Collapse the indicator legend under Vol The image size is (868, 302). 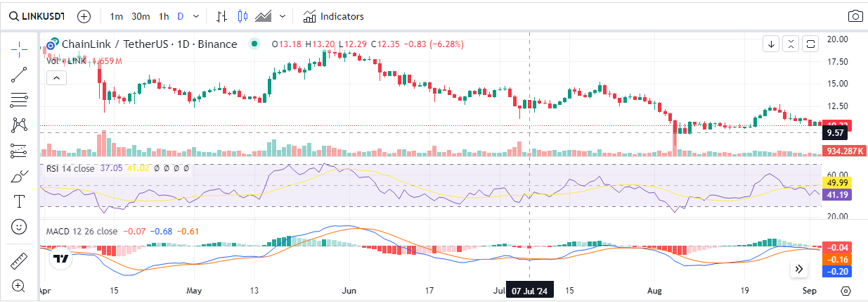pyautogui.click(x=56, y=77)
